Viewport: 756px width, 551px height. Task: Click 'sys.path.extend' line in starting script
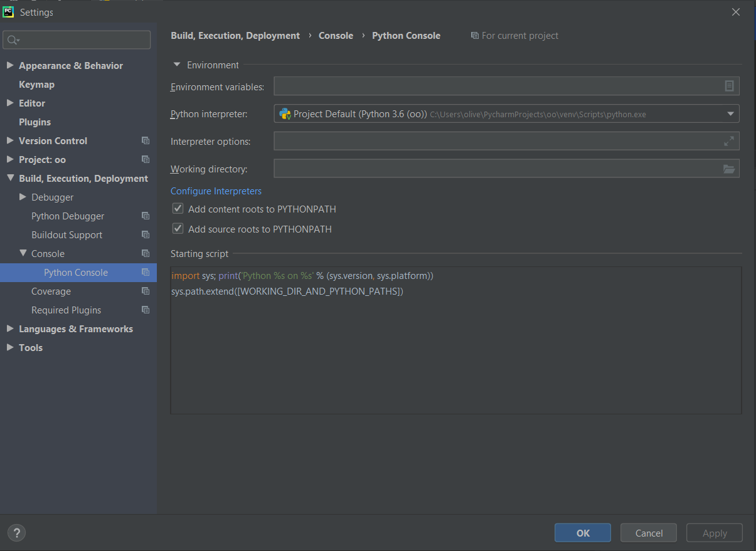(287, 291)
